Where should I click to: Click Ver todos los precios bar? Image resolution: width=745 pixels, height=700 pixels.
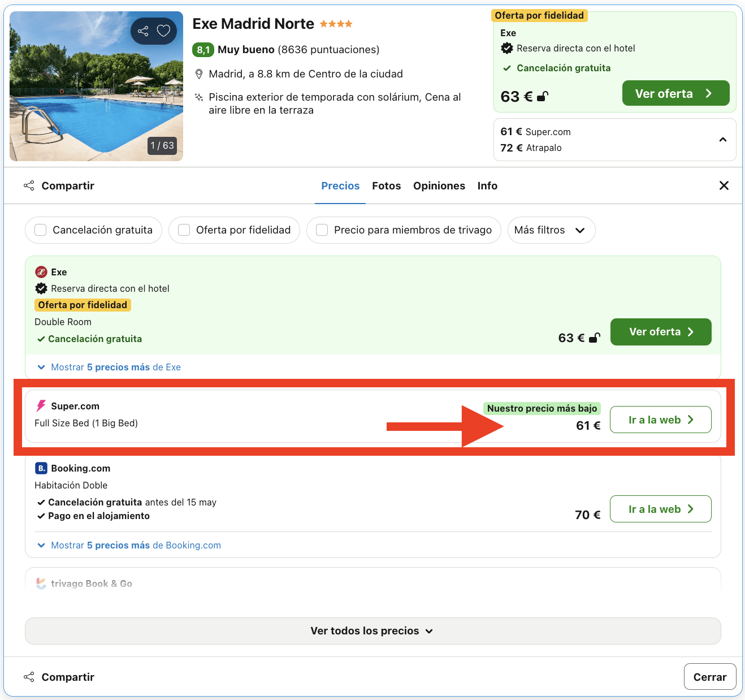372,630
